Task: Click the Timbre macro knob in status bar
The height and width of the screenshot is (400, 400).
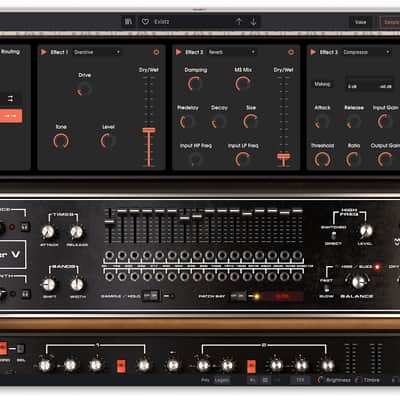Action: (x=358, y=380)
